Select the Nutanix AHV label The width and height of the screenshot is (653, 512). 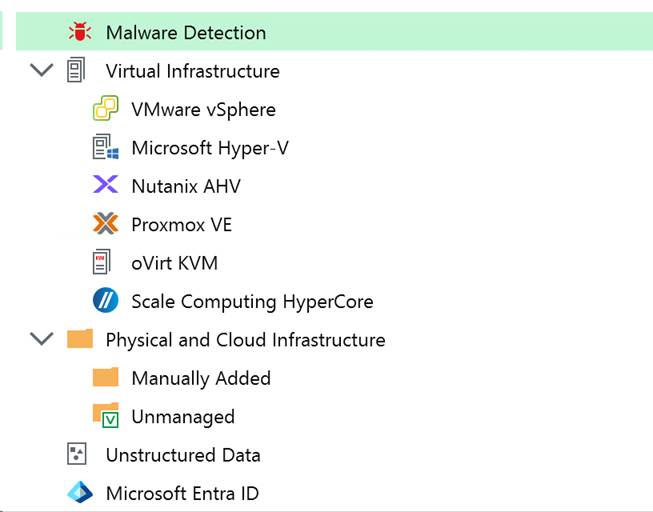point(186,186)
